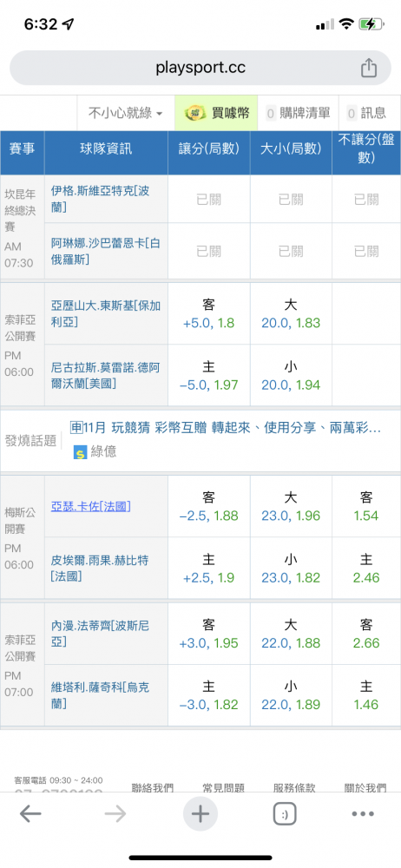Tap the share icon in address bar
The image size is (401, 868).
click(368, 68)
